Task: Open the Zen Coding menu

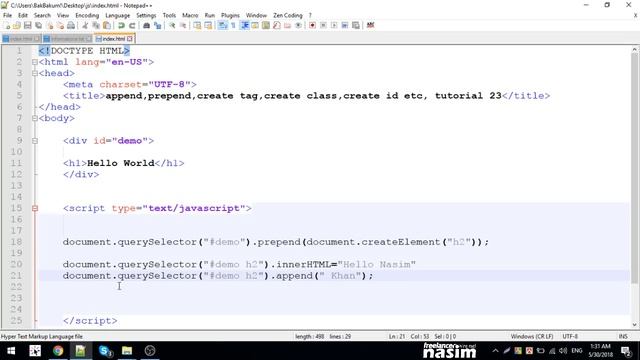Action: pos(288,15)
